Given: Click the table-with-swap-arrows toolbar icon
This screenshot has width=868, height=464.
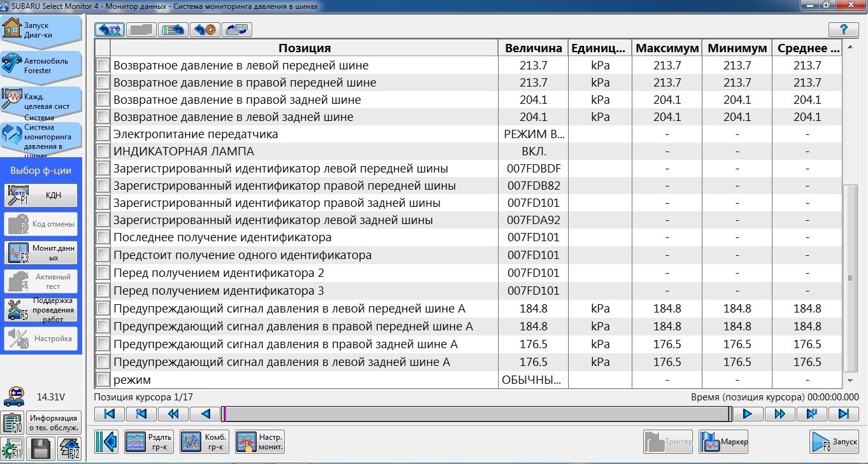Looking at the screenshot, I should click(x=237, y=29).
